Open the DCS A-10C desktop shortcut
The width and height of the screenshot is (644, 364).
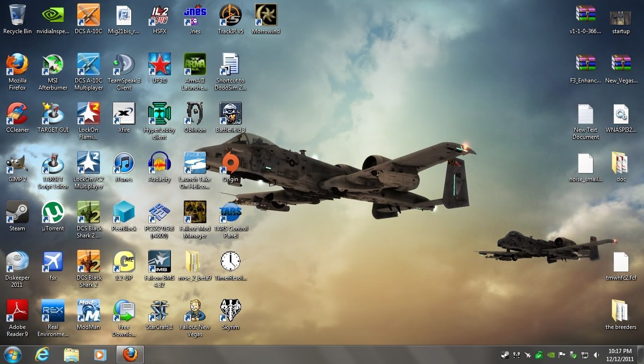click(x=89, y=16)
